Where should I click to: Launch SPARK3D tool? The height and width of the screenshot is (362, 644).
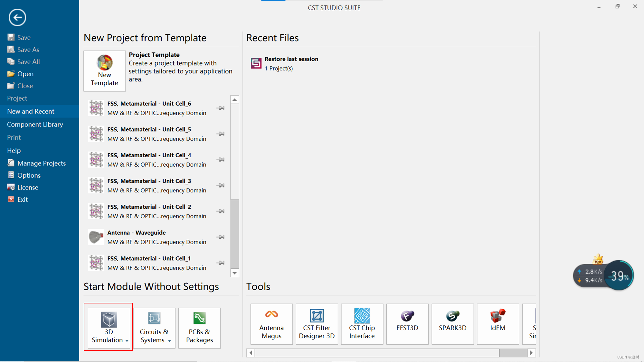pos(452,324)
